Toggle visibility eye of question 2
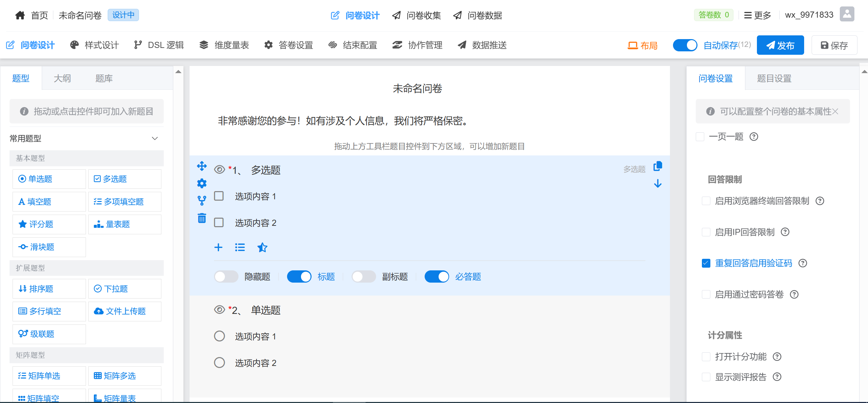868x403 pixels. (219, 309)
